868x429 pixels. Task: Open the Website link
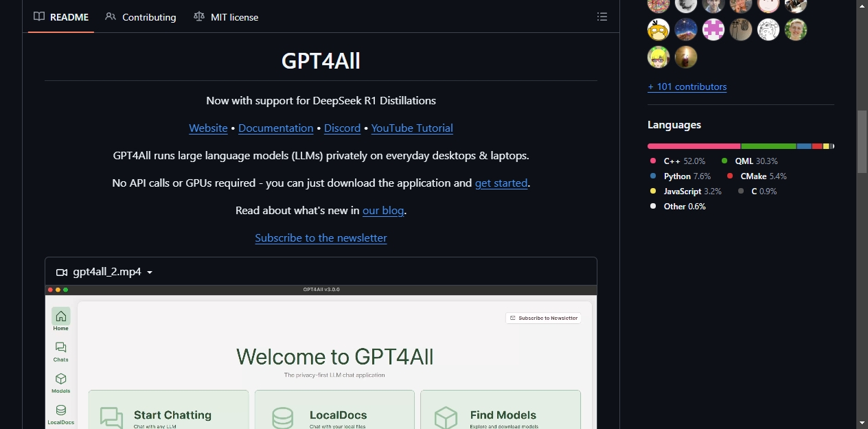208,128
